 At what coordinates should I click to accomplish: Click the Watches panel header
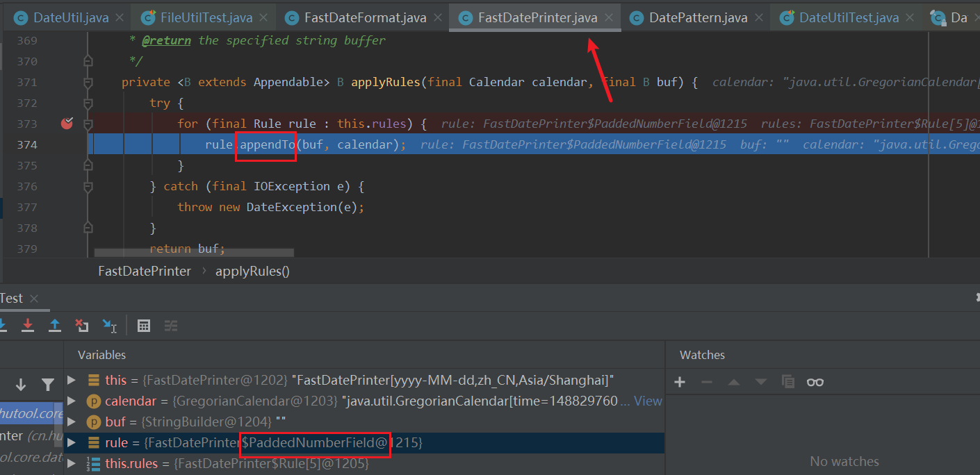click(702, 355)
